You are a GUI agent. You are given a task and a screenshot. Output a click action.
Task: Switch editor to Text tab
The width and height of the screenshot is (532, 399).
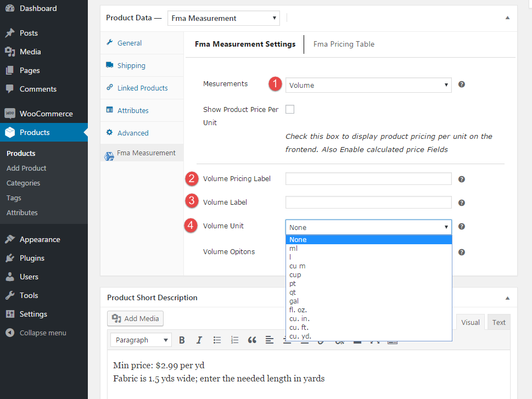499,322
